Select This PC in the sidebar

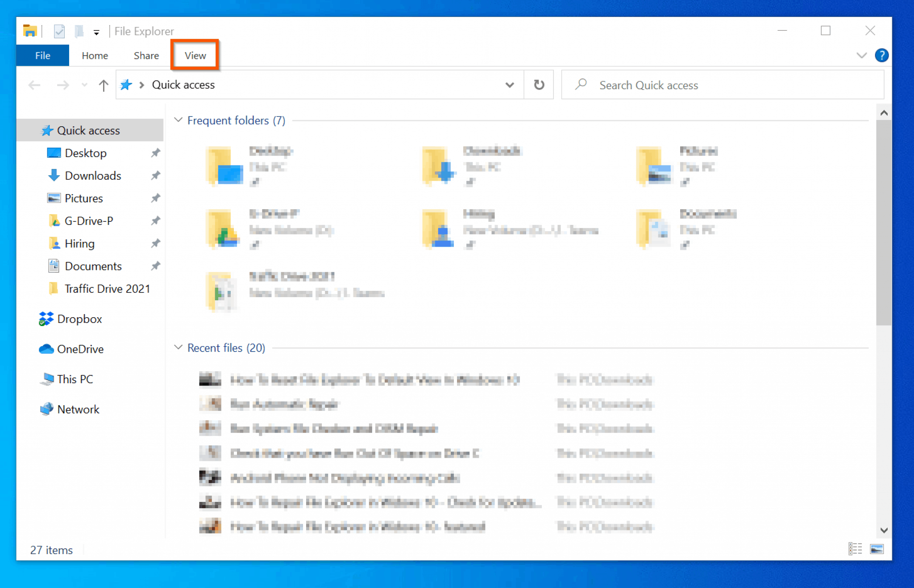75,379
